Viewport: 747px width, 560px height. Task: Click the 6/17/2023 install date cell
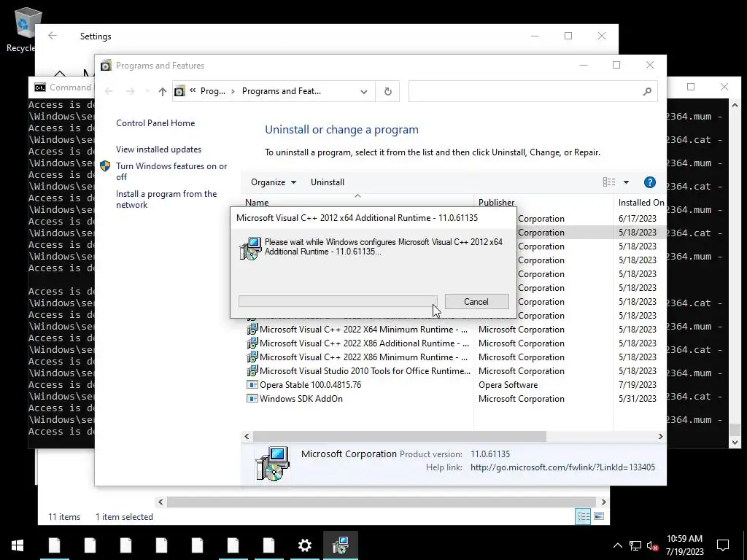pyautogui.click(x=638, y=219)
